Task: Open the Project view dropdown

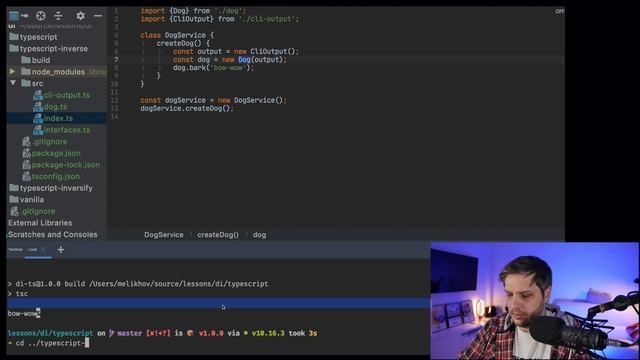Action: click(x=18, y=16)
